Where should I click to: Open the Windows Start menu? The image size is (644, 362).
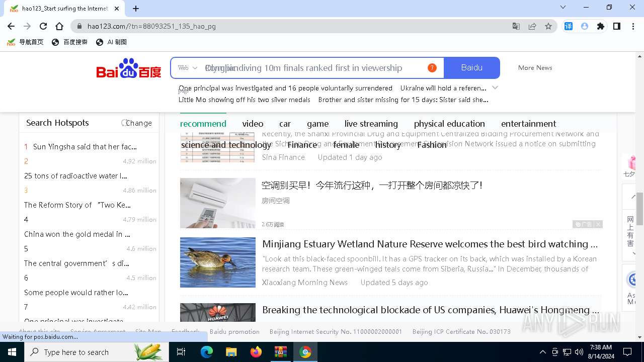(x=12, y=352)
